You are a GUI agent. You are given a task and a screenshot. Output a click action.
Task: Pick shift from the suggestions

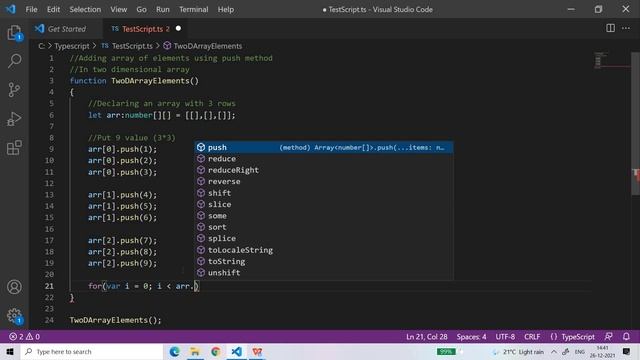[x=324, y=193]
